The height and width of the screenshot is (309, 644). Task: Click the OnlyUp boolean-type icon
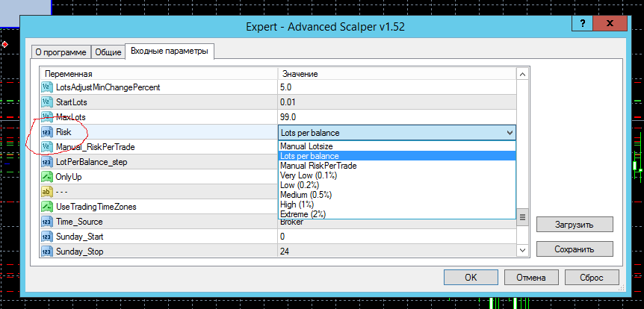47,177
